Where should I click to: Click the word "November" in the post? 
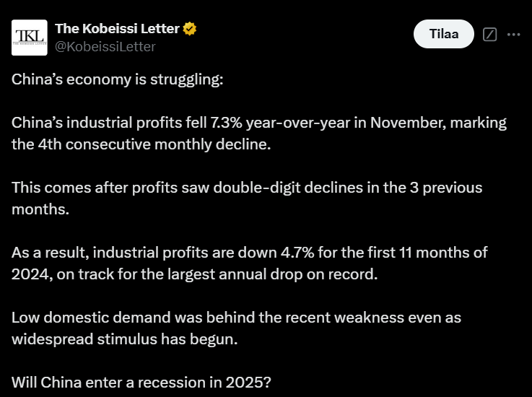coord(408,123)
